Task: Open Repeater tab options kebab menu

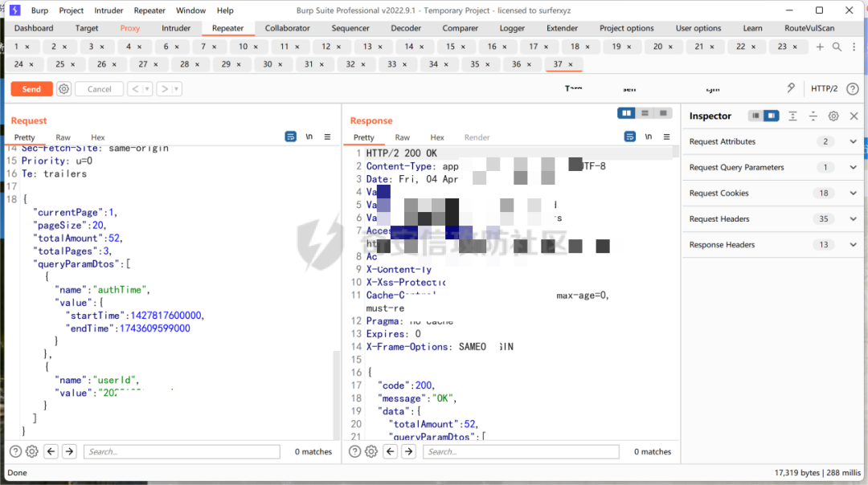Action: point(854,47)
